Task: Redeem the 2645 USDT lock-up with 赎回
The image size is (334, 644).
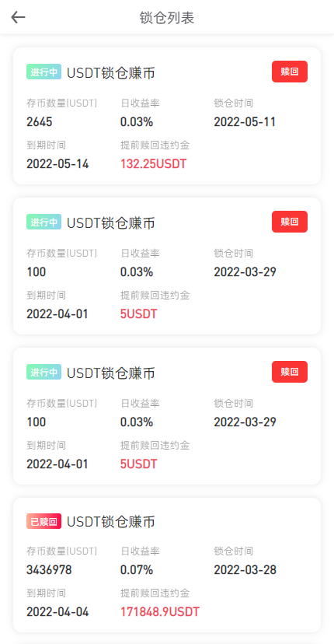Action: coord(289,72)
